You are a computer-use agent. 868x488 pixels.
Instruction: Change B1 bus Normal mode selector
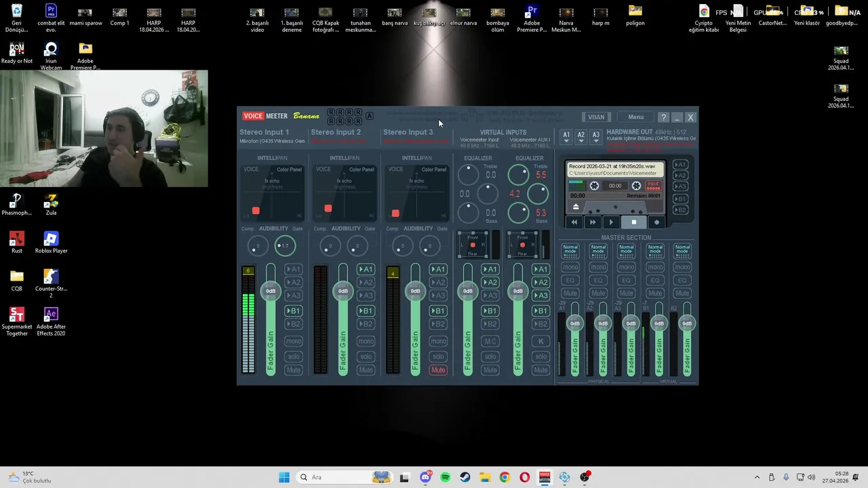click(x=655, y=251)
